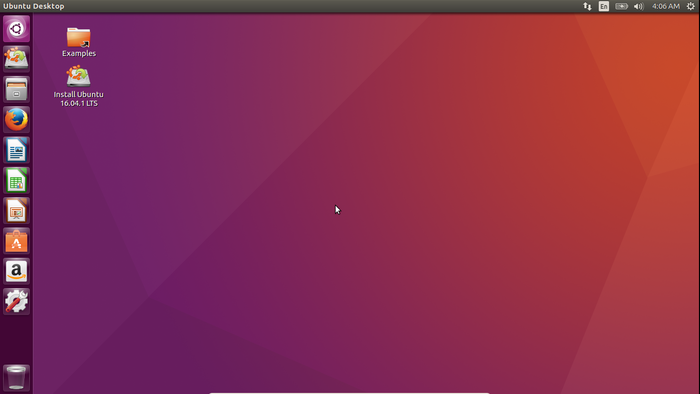The width and height of the screenshot is (700, 394).
Task: Open the session gear menu
Action: 690,6
